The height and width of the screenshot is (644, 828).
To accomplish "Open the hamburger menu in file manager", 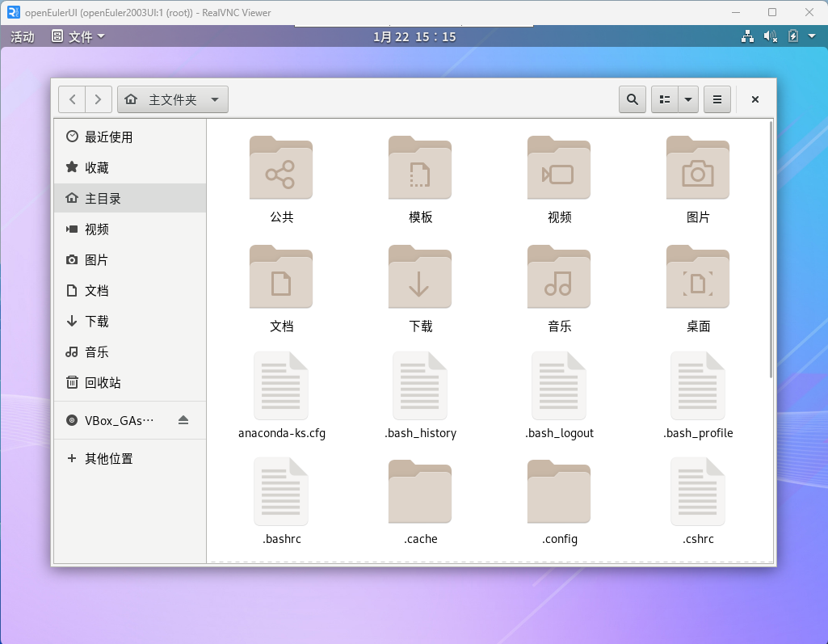I will coord(717,99).
